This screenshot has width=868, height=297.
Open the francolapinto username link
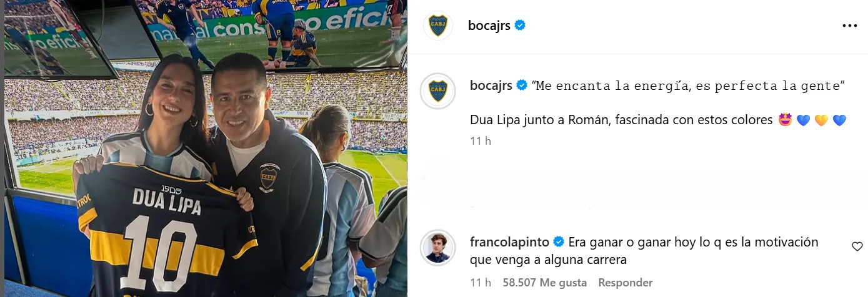click(x=509, y=242)
